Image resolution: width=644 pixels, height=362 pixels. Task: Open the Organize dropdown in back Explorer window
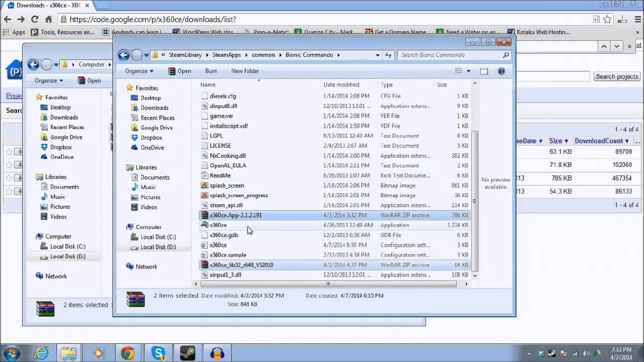tap(49, 80)
